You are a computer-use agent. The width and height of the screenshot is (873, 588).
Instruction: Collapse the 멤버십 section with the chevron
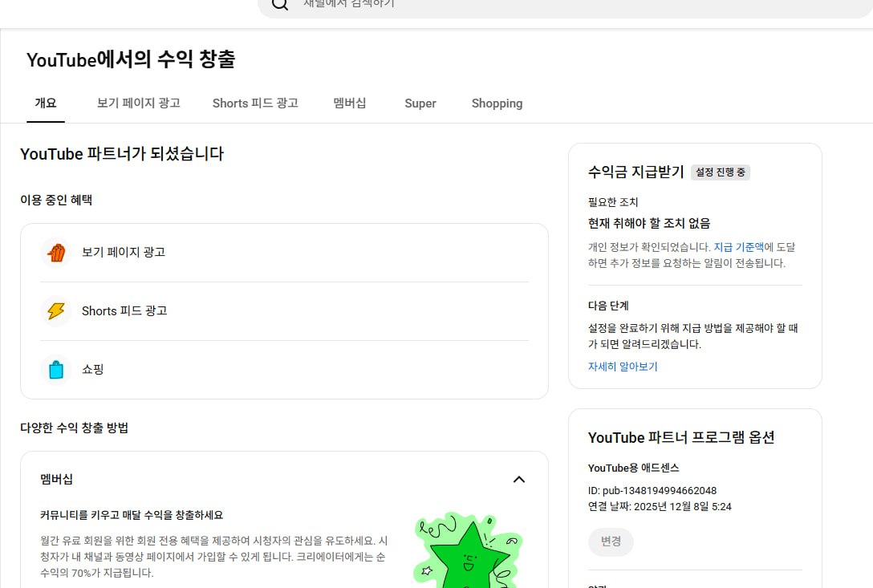518,479
